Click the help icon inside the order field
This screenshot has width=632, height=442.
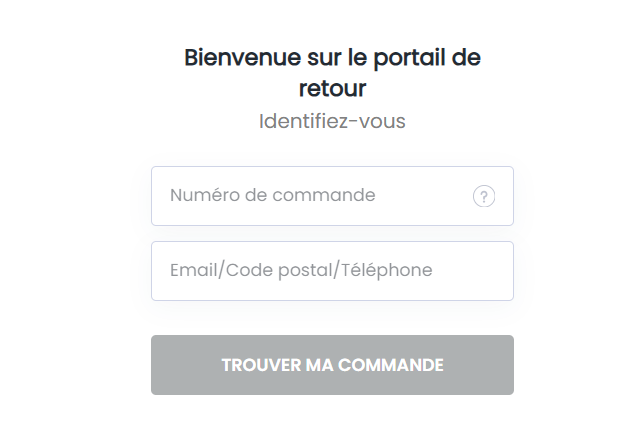tap(484, 197)
